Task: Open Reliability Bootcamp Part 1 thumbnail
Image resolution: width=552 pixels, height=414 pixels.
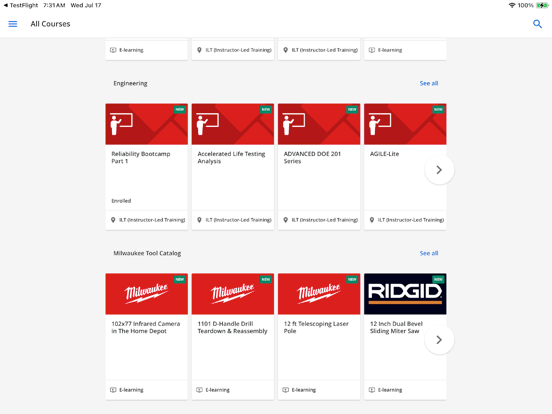Action: click(146, 124)
